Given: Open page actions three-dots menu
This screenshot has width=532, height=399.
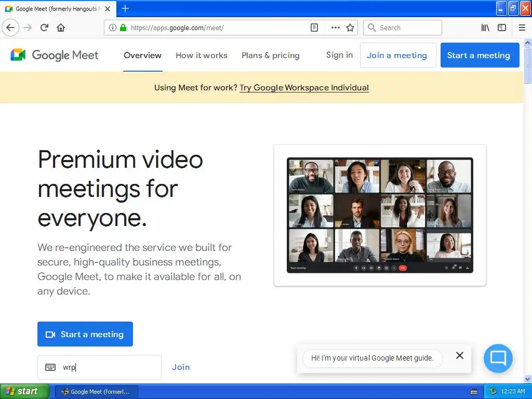Looking at the screenshot, I should [x=335, y=28].
